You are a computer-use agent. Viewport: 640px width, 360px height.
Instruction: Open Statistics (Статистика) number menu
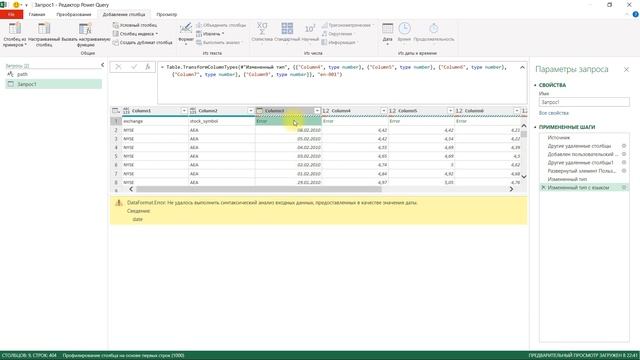click(262, 32)
